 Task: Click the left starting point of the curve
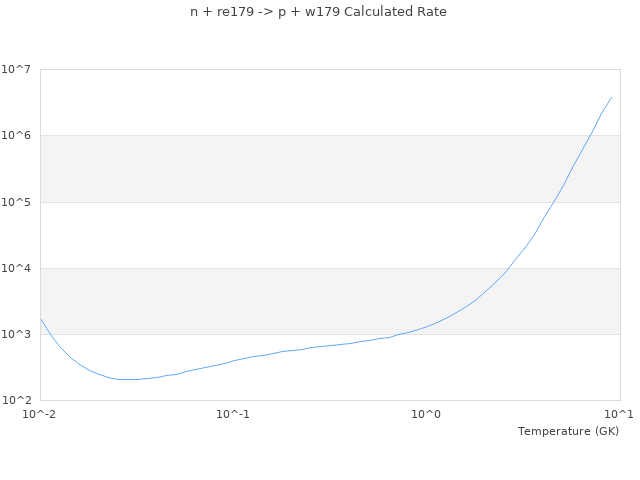(41, 320)
